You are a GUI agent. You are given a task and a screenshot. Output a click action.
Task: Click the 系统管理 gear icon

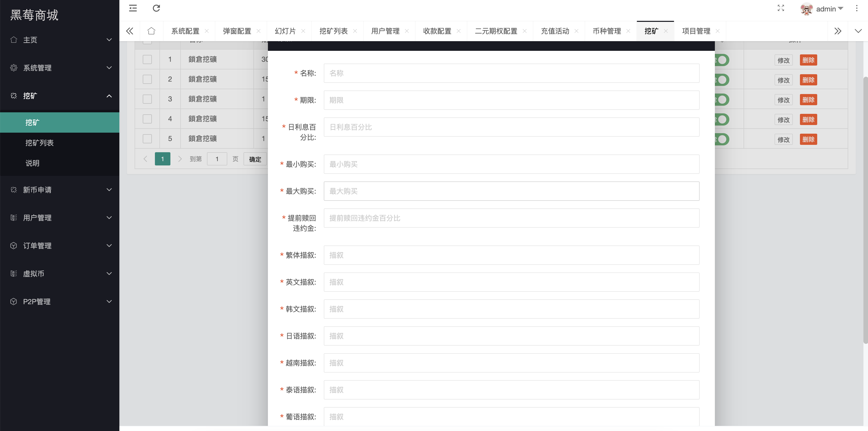tap(14, 68)
